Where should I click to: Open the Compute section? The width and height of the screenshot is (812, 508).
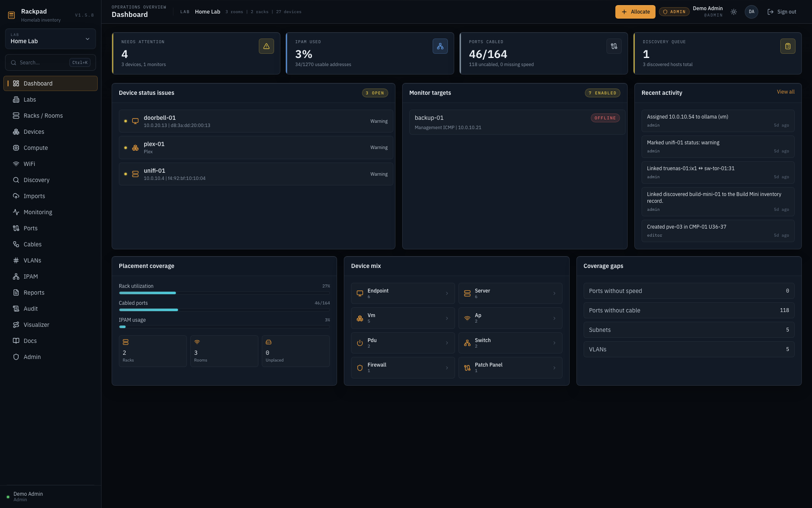pyautogui.click(x=50, y=148)
